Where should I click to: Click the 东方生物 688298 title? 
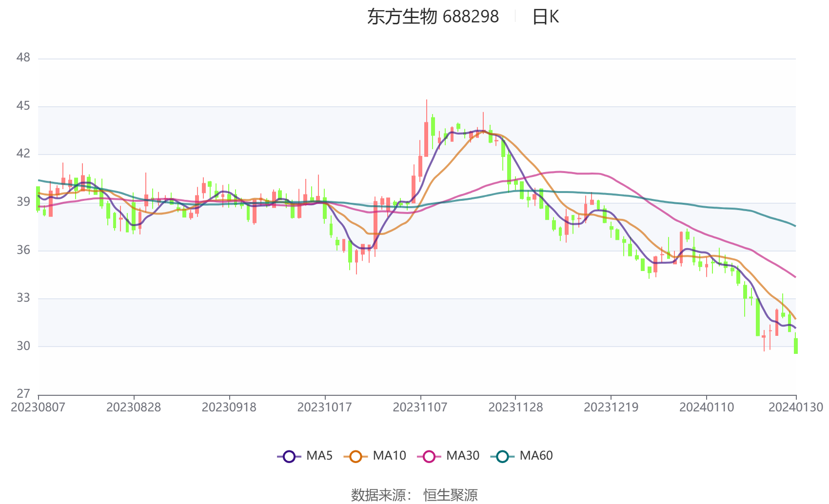click(x=433, y=17)
